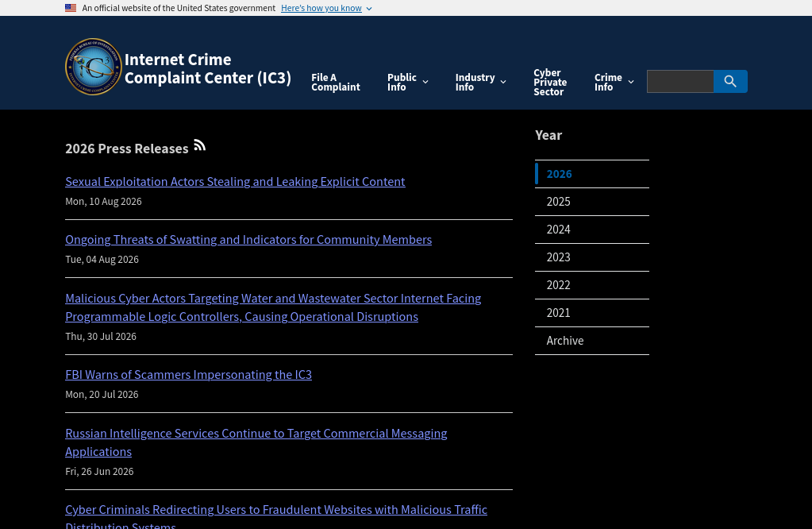The width and height of the screenshot is (812, 529).
Task: Click the IC3 seal logo
Action: pos(94,67)
